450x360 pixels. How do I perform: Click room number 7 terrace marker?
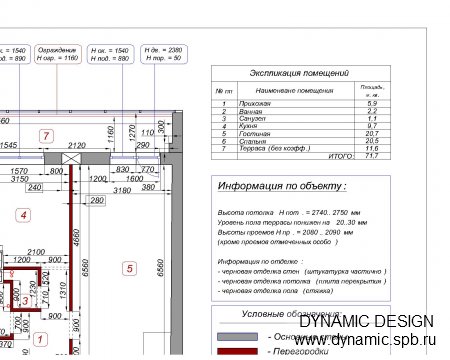pyautogui.click(x=46, y=136)
